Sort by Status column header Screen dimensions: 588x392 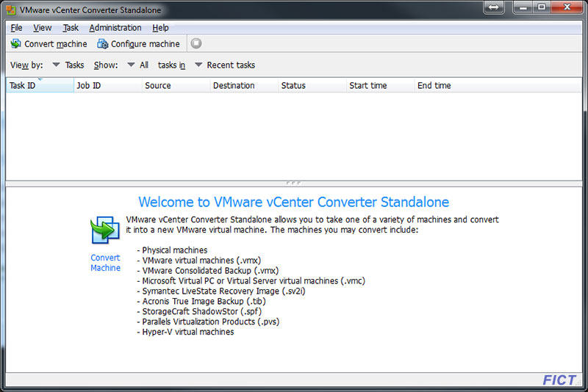tap(313, 85)
